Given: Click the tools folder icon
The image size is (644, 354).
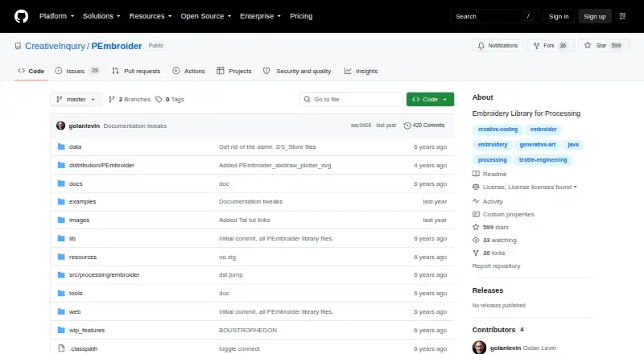Looking at the screenshot, I should point(61,293).
